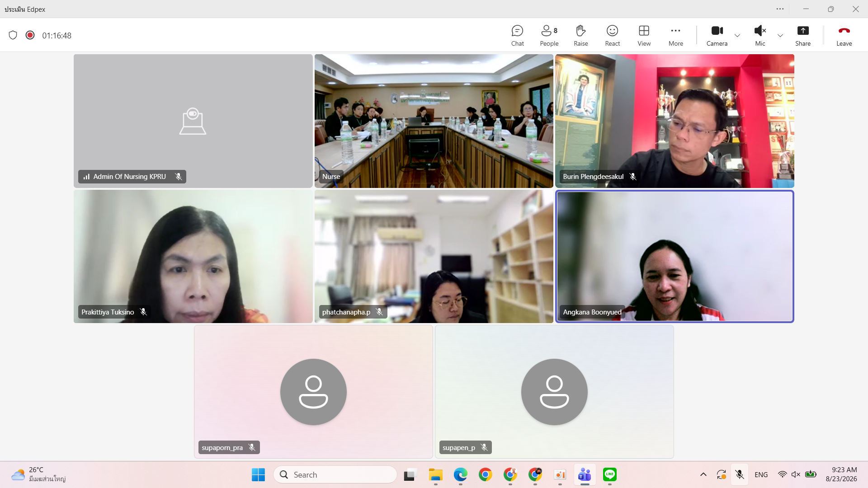The height and width of the screenshot is (488, 868).
Task: Click muted mic icon beside Burin Plengdeesakul
Action: (633, 177)
